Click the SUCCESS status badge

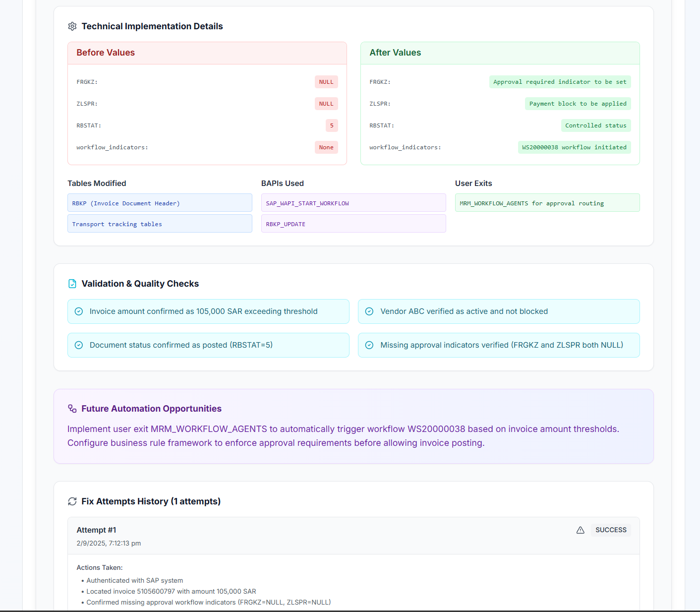[x=611, y=530]
